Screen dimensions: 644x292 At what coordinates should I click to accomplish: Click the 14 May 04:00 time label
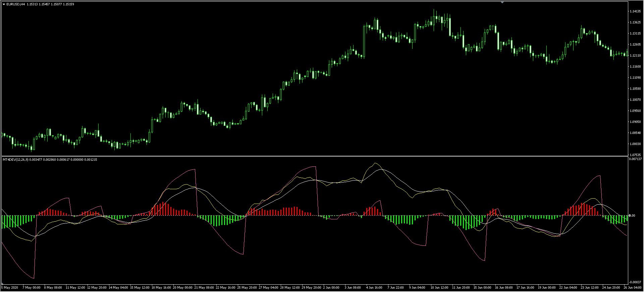coord(118,288)
